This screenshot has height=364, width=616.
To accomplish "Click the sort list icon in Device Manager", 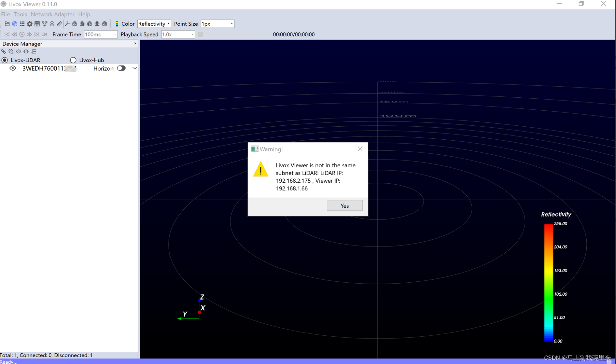I will point(34,51).
